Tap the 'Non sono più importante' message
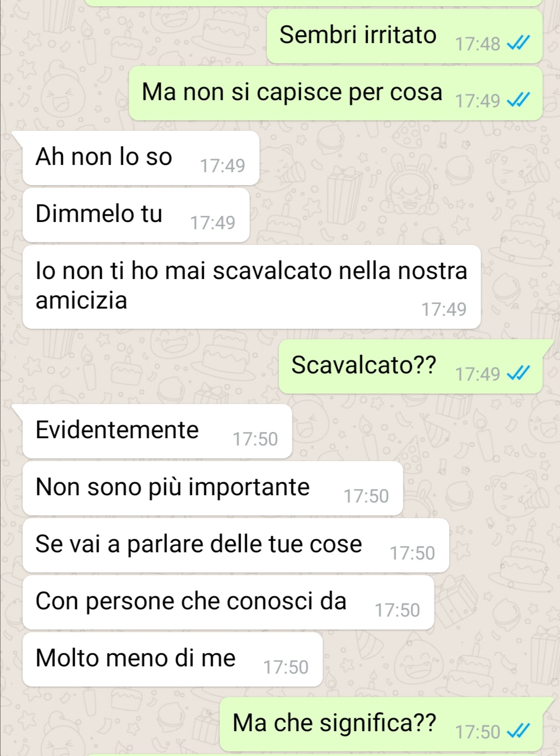Screen dimensions: 560x756 coord(213,488)
